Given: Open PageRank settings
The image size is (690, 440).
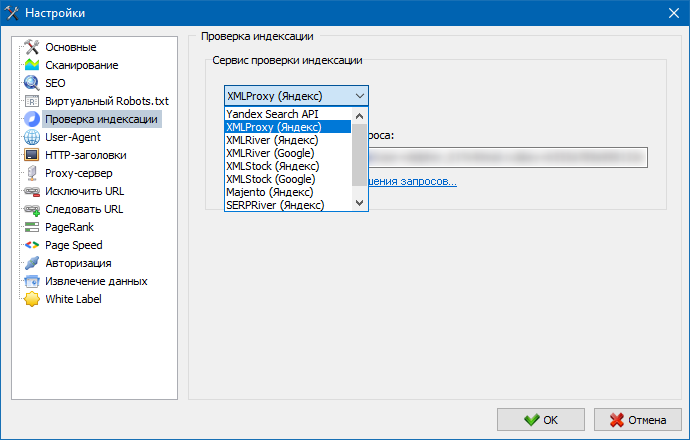Looking at the screenshot, I should (69, 227).
